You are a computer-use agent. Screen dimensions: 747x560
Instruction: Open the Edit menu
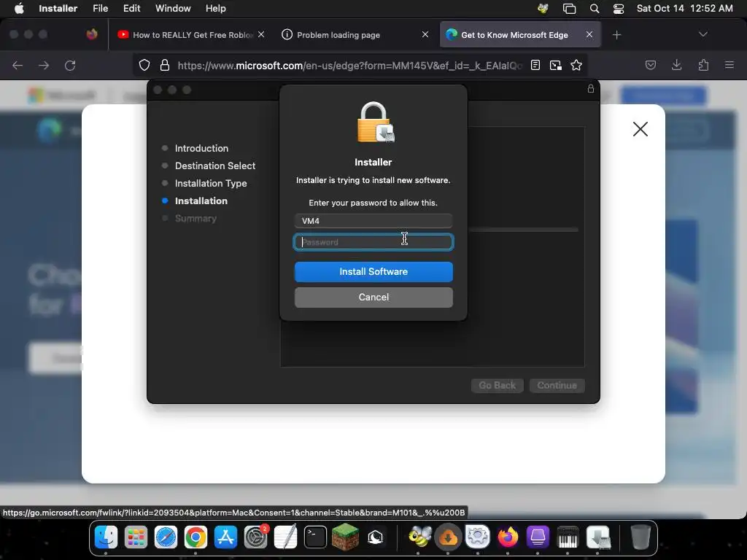click(131, 9)
